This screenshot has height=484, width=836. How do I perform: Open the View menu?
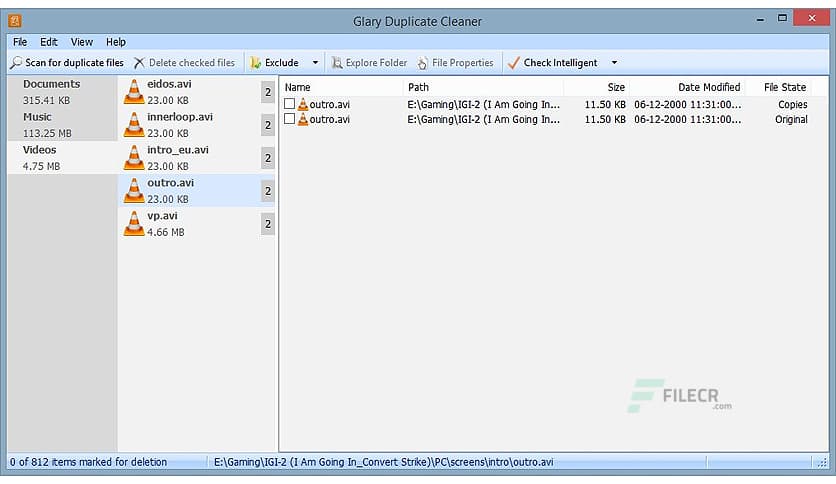coord(82,42)
